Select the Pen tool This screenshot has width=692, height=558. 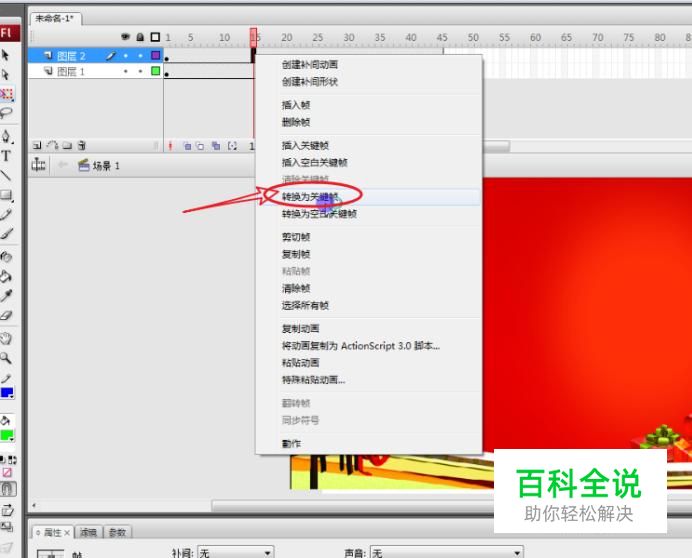pos(6,136)
